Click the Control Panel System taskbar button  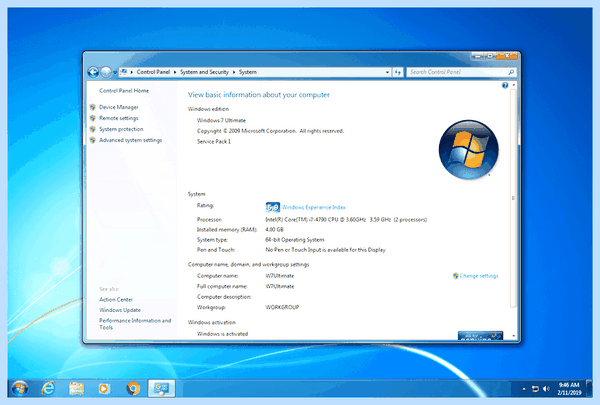pyautogui.click(x=161, y=389)
